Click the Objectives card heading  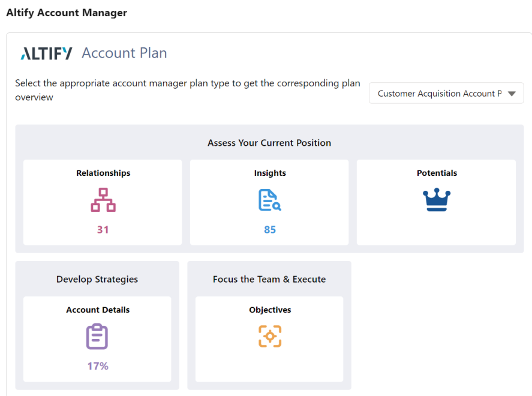[x=270, y=310]
